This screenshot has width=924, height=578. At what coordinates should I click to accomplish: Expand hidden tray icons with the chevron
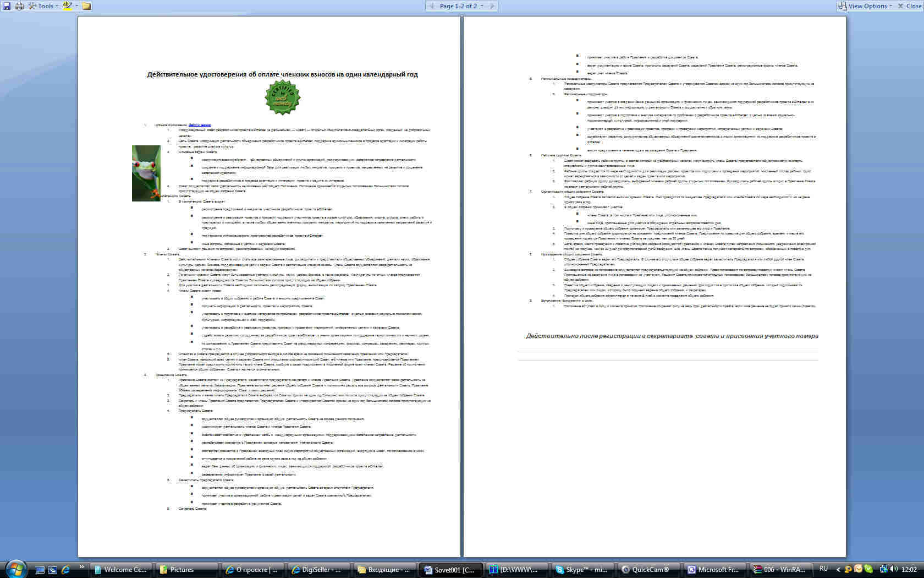pos(838,570)
